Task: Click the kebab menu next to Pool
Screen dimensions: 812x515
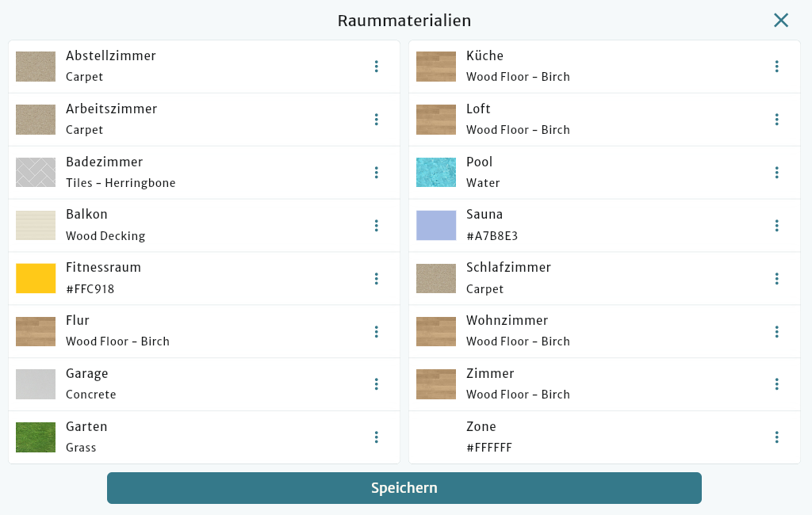Action: coord(777,172)
